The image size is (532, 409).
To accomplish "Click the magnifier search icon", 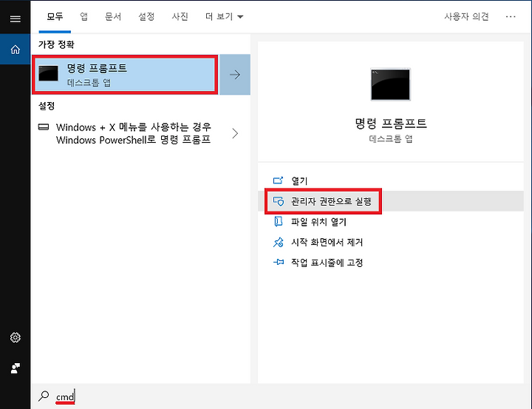I will [x=44, y=396].
